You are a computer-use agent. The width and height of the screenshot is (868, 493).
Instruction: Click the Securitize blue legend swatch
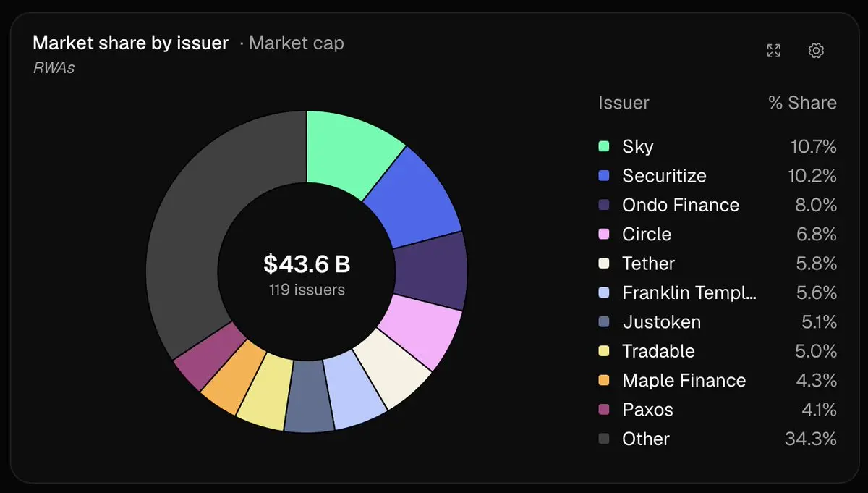tap(605, 176)
